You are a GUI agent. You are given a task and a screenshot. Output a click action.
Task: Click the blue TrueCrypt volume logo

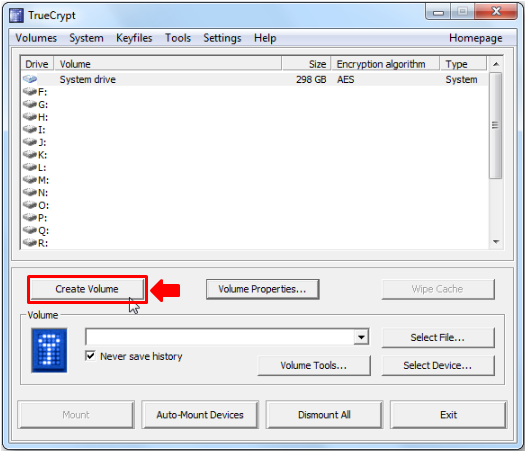click(49, 350)
